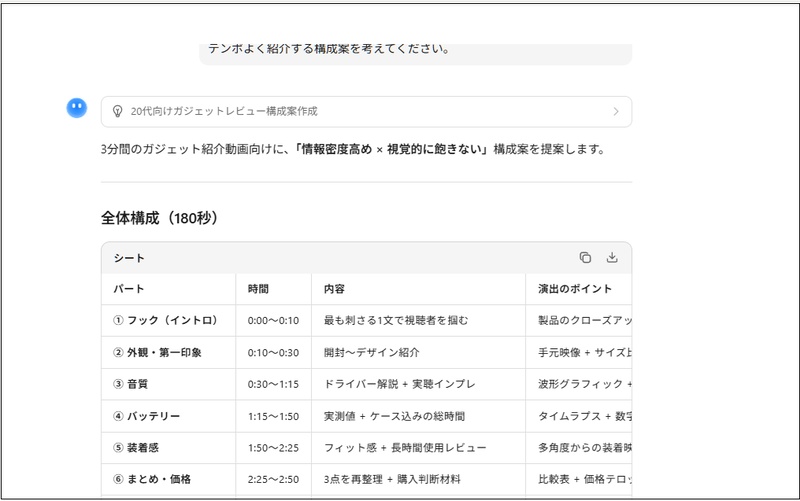Click the 1:15〜1:50 time cell
Screen dimensions: 800x501
[x=273, y=416]
